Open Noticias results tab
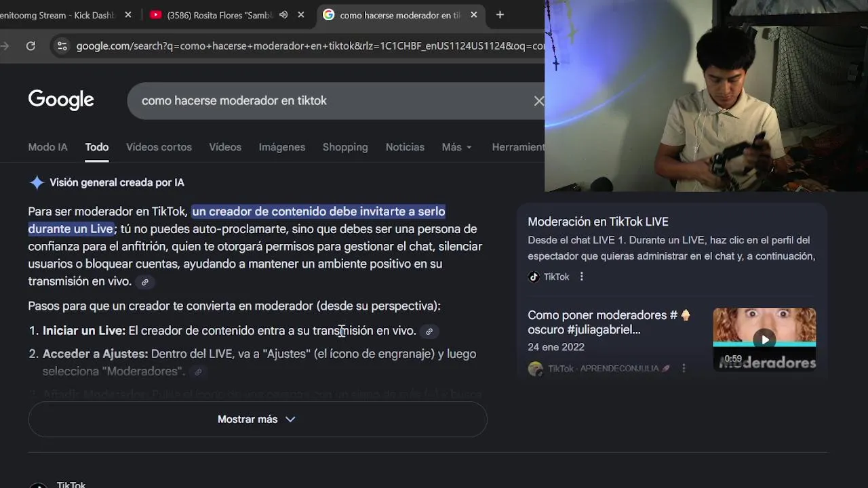The image size is (868, 488). (x=405, y=147)
